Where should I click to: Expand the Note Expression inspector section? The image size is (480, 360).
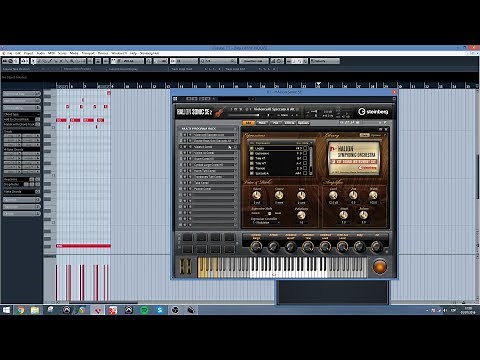(21, 101)
